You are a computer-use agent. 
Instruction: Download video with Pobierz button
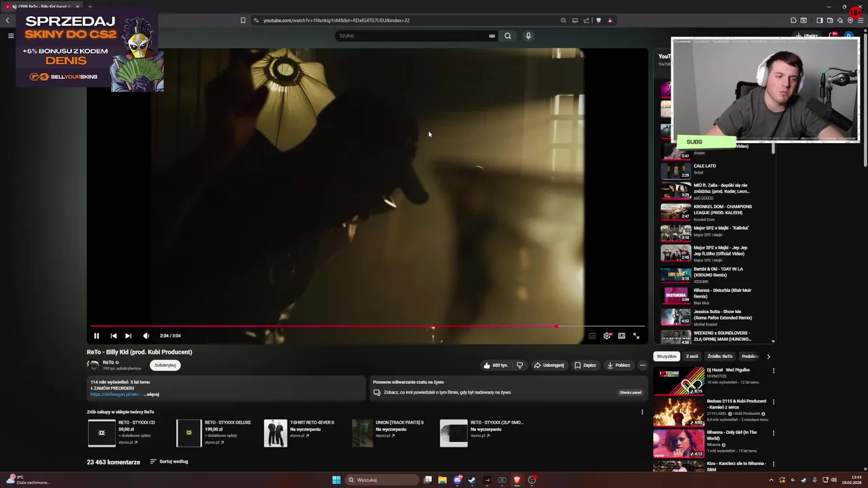tap(618, 365)
